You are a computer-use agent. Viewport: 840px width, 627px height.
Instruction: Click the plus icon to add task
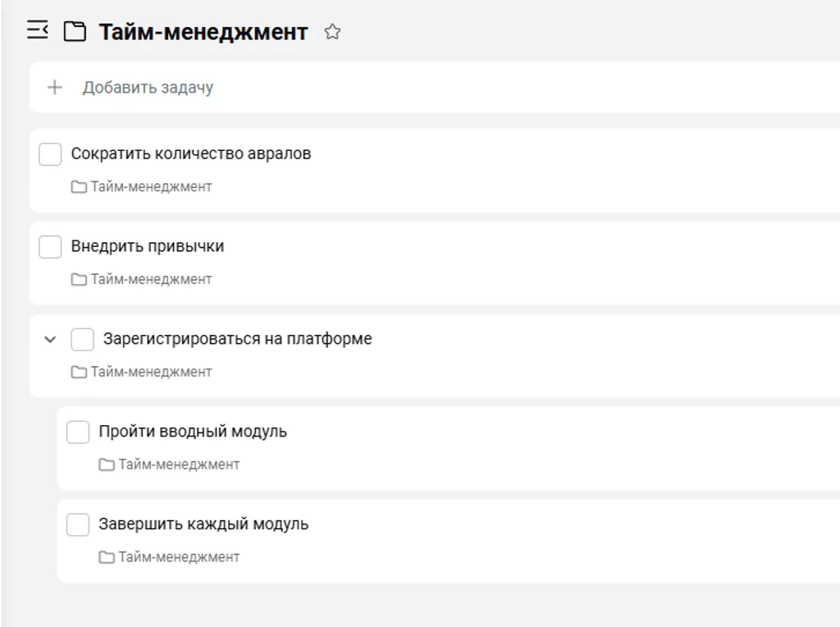tap(55, 87)
